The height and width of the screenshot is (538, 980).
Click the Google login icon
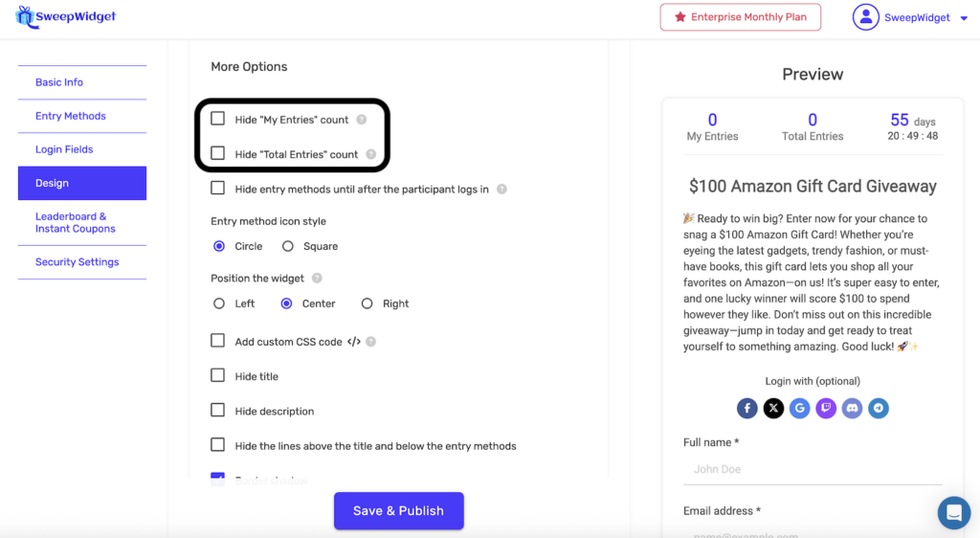800,409
